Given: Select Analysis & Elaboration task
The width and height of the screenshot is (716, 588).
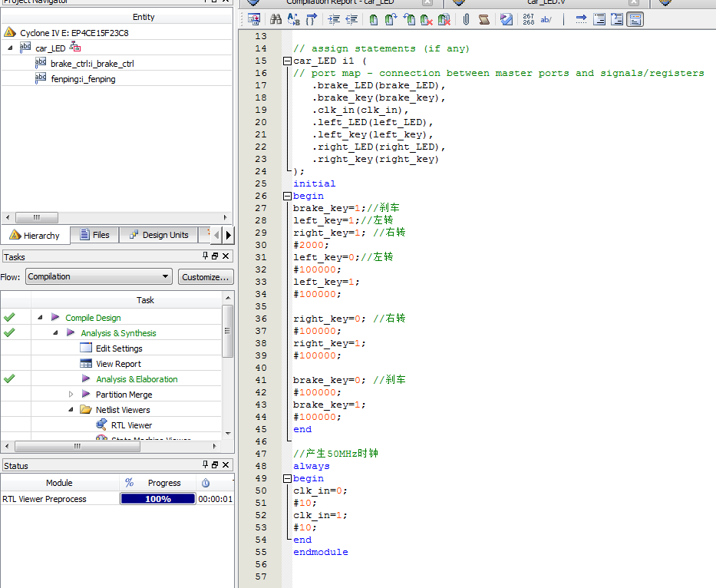Looking at the screenshot, I should [137, 379].
